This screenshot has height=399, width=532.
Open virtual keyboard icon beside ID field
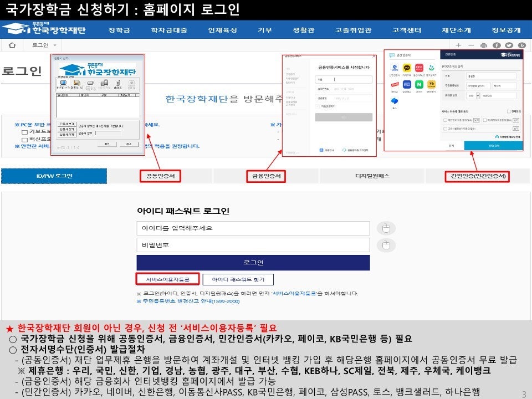[x=386, y=228]
